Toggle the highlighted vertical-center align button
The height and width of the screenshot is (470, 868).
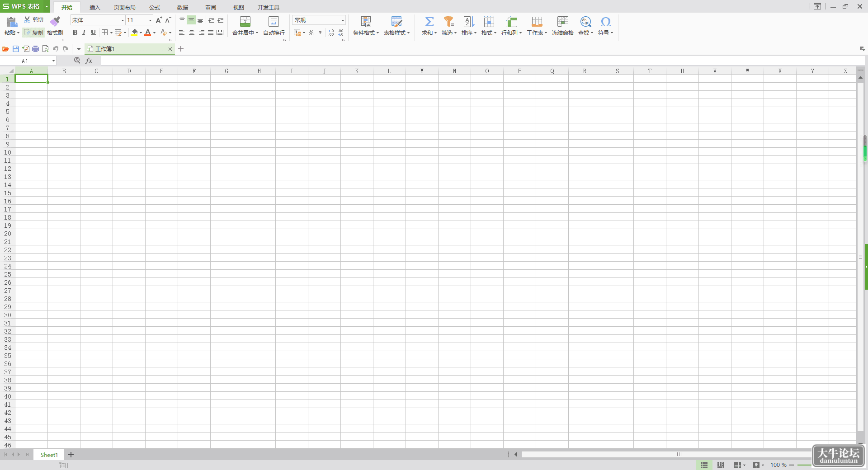pos(191,20)
